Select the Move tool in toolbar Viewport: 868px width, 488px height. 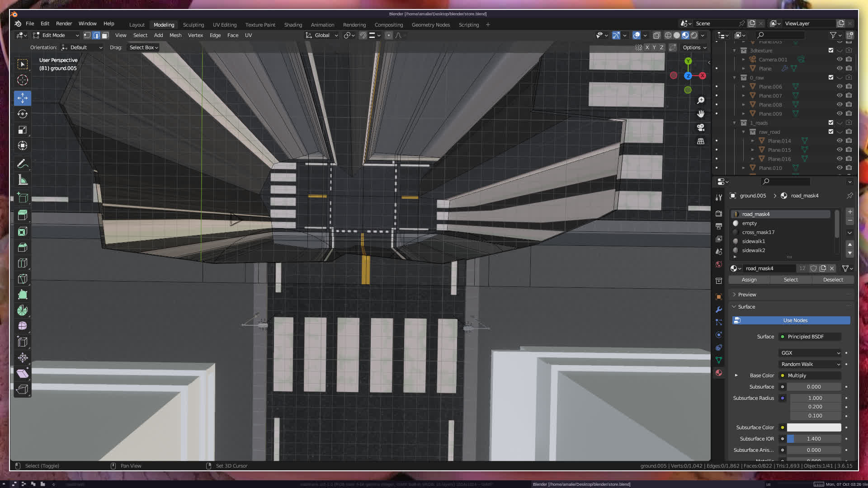(23, 98)
